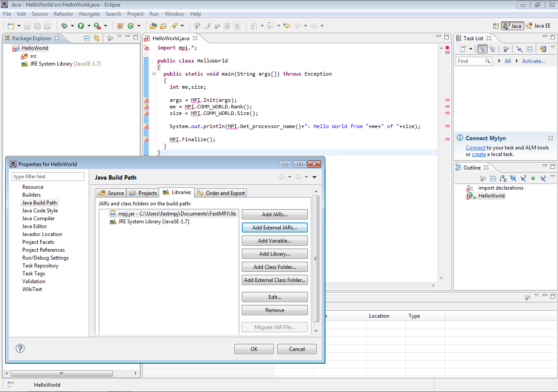Screen dimensions: 558x392
Task: Click the Remove button in Libraries
Action: click(x=275, y=310)
